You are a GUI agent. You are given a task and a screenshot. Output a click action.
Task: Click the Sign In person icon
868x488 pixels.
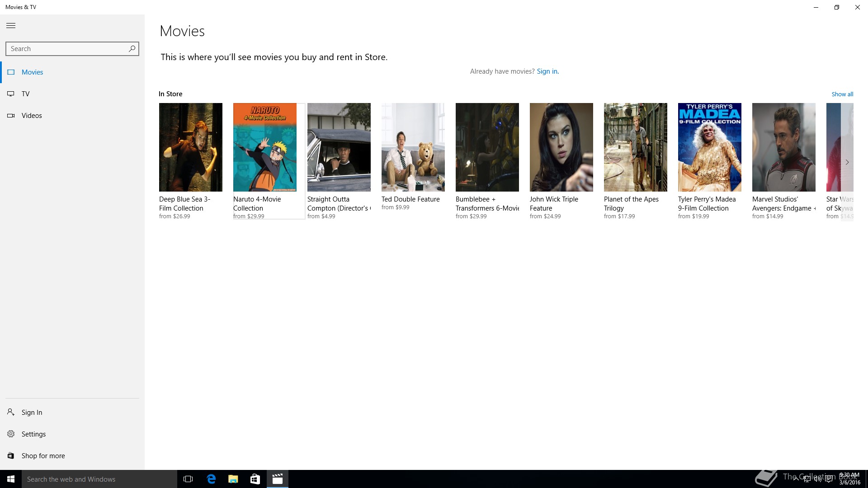tap(11, 412)
